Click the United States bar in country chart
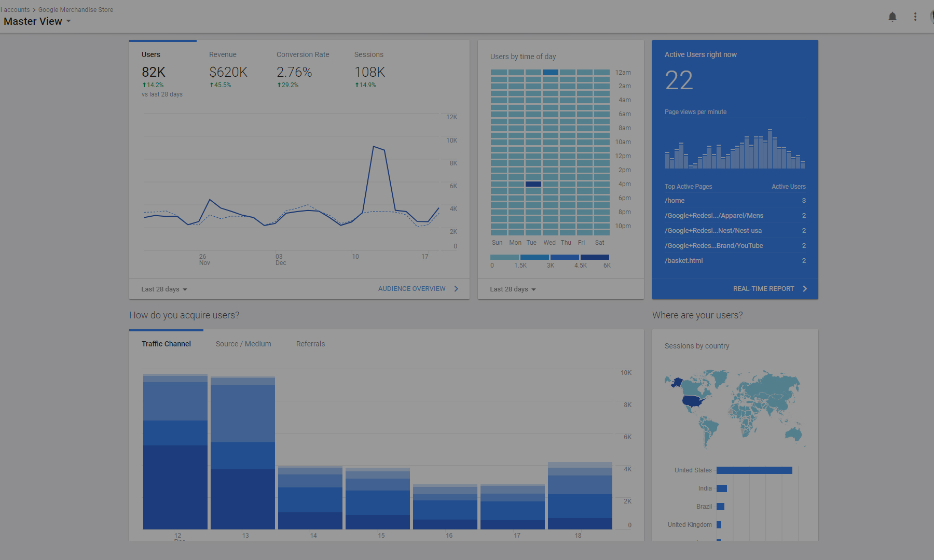The width and height of the screenshot is (934, 560). tap(754, 470)
